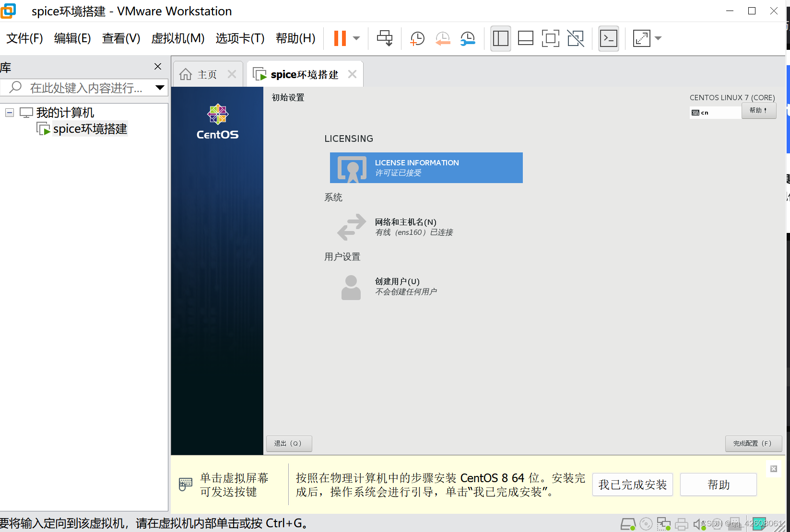Image resolution: width=790 pixels, height=532 pixels.
Task: Click 完成配置(F) in the guest installer
Action: [753, 443]
